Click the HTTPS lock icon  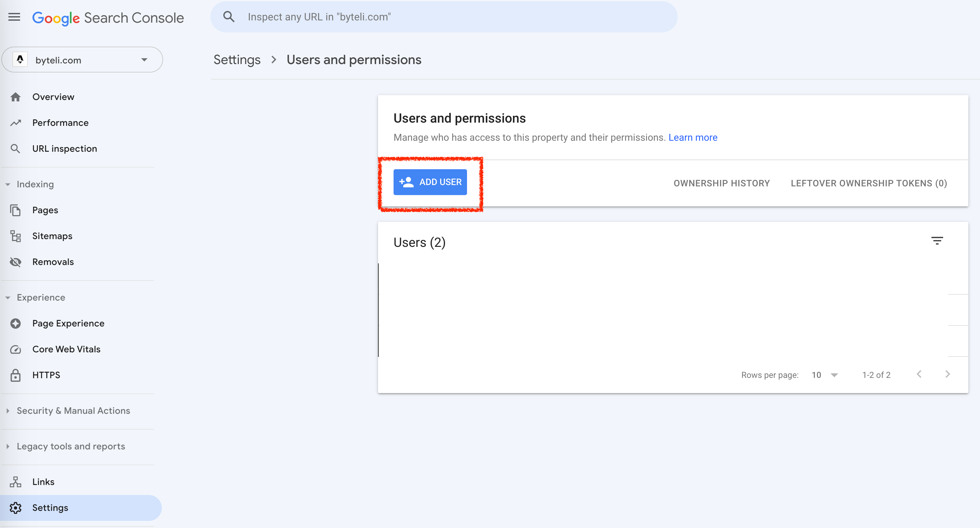(x=16, y=375)
